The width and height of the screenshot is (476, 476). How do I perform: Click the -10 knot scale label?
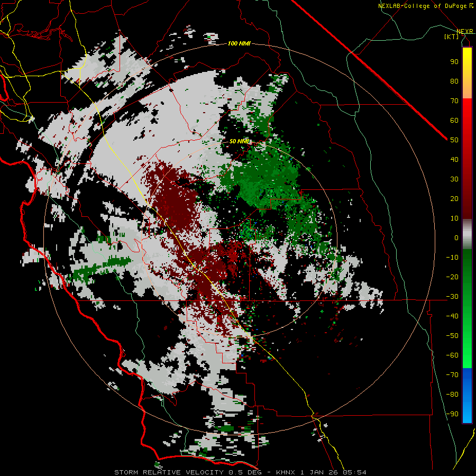[452, 258]
